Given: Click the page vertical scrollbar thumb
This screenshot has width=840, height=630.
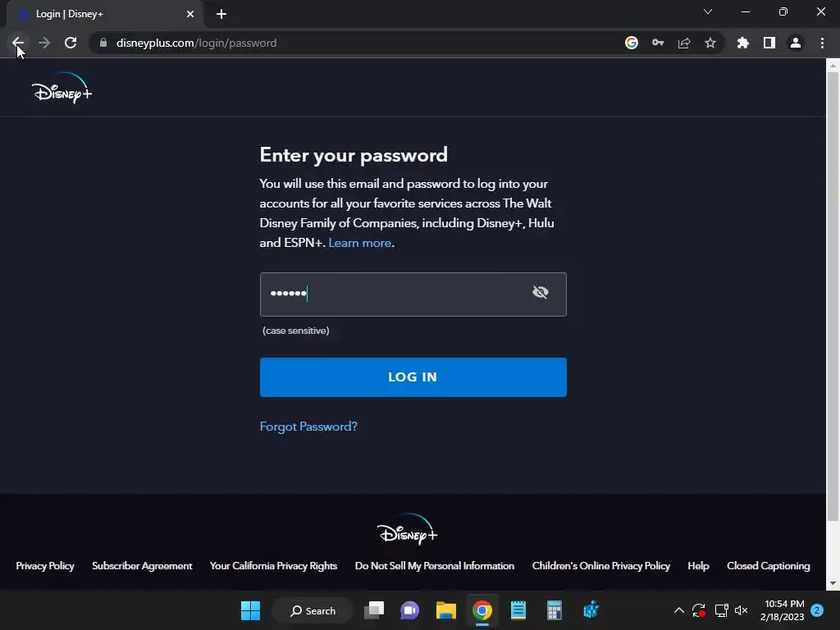Looking at the screenshot, I should point(833,296).
